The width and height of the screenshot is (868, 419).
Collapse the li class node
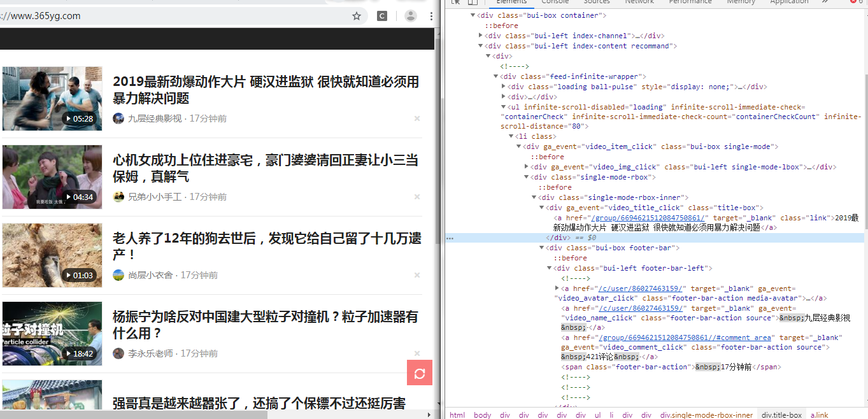511,136
